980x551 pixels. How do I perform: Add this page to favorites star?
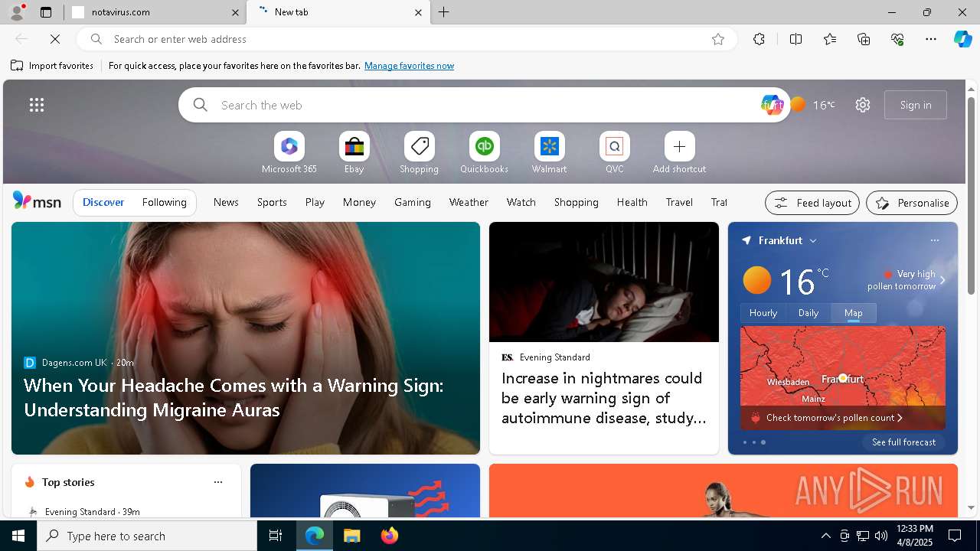pyautogui.click(x=718, y=39)
